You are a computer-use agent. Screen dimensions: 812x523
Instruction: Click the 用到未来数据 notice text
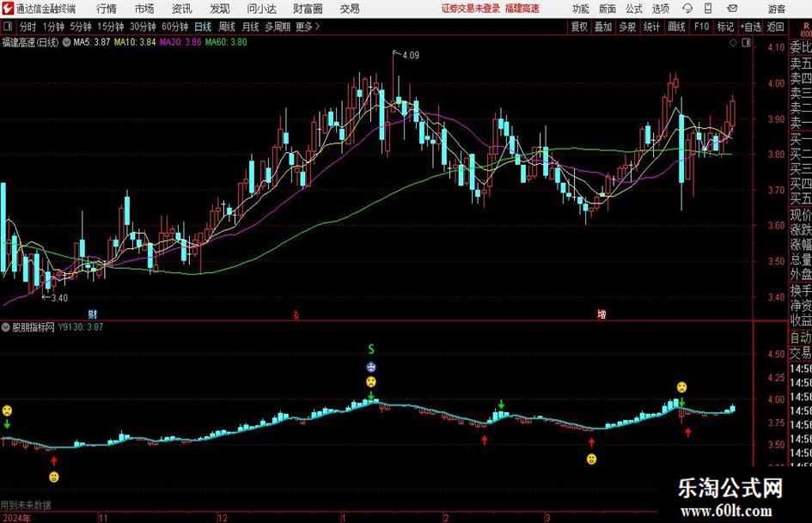[x=26, y=505]
